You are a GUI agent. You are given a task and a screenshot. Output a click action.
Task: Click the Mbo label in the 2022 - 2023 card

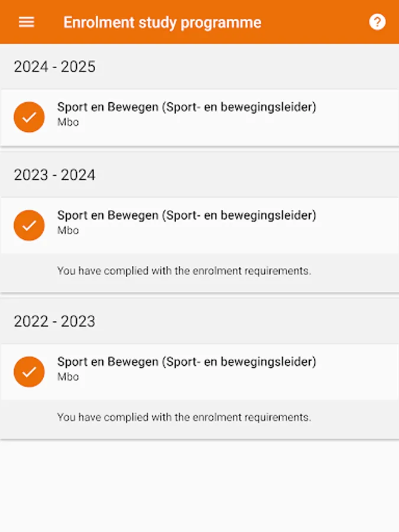[68, 377]
